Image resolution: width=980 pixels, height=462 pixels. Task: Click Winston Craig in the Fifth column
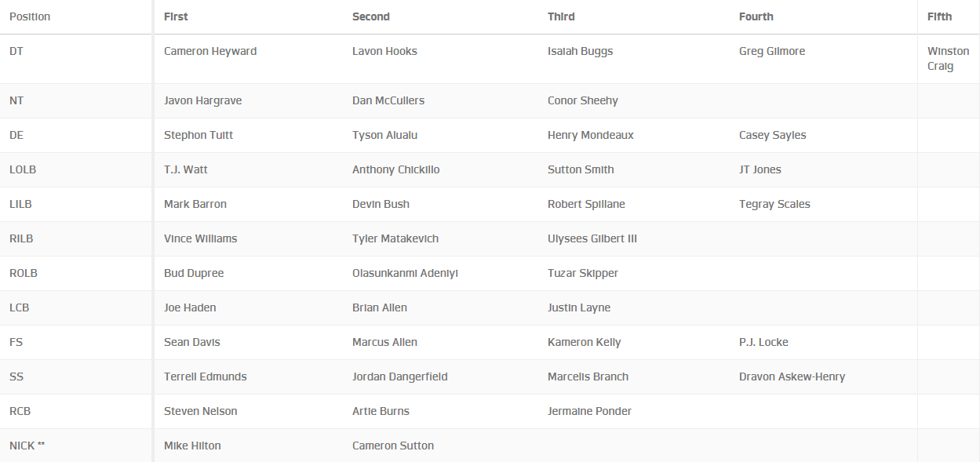click(x=948, y=59)
